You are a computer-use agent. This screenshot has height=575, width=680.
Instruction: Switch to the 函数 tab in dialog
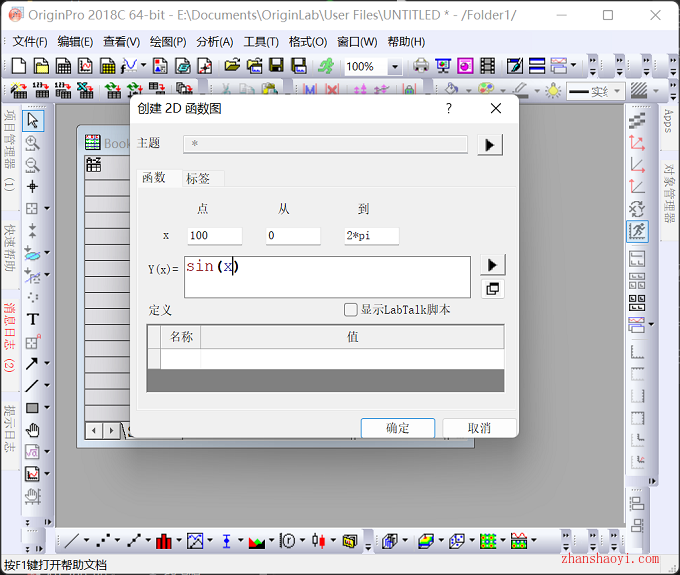[154, 178]
